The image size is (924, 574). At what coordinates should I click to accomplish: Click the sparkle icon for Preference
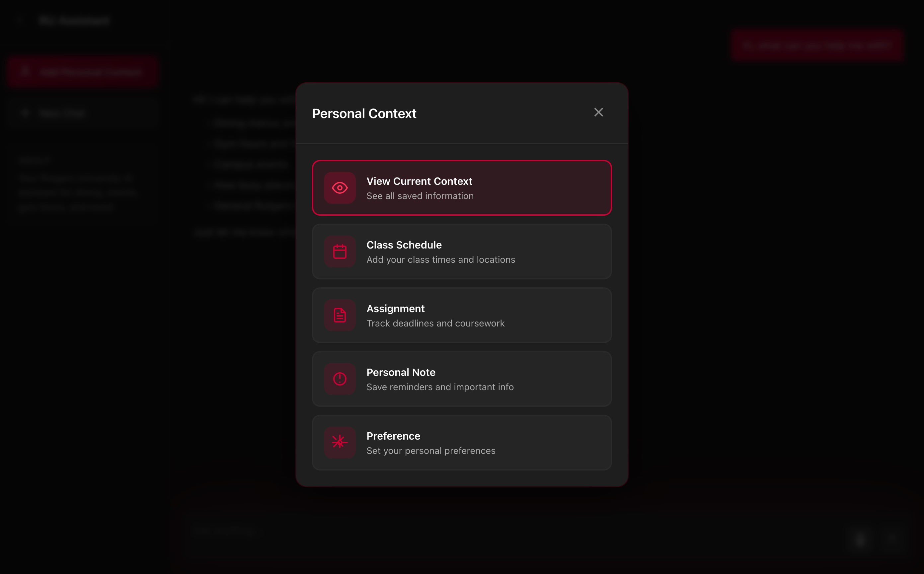(340, 443)
